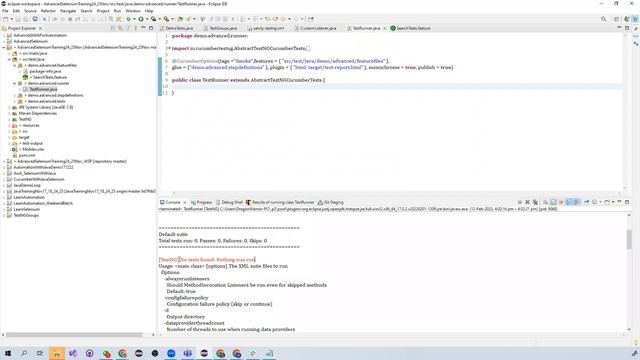This screenshot has width=640, height=360.
Task: Expand the JRE System Library node
Action: pos(9,107)
